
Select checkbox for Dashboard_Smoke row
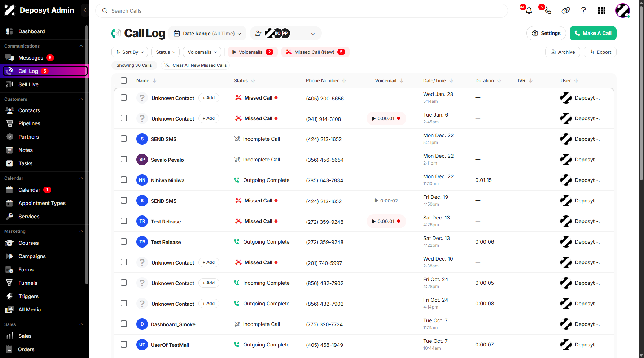click(124, 324)
